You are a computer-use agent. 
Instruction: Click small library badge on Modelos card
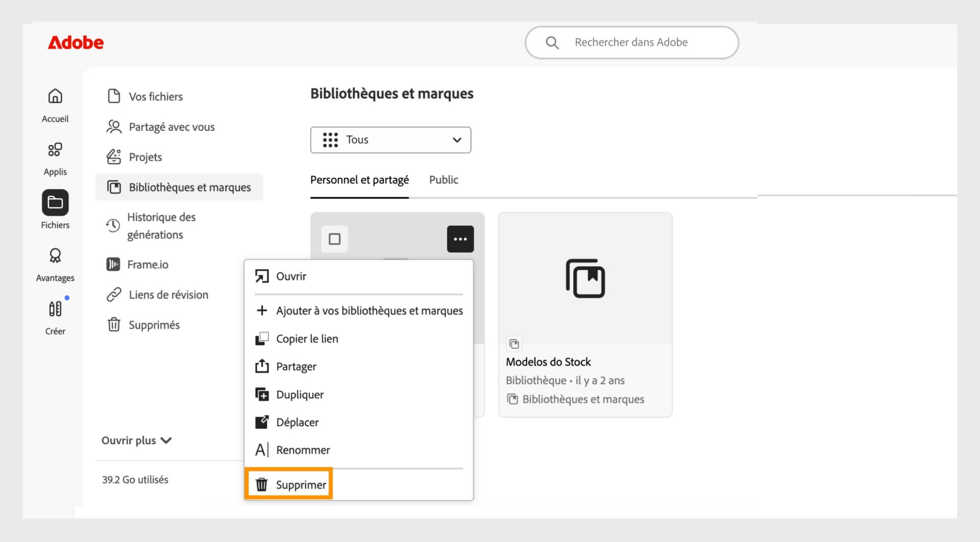click(514, 344)
